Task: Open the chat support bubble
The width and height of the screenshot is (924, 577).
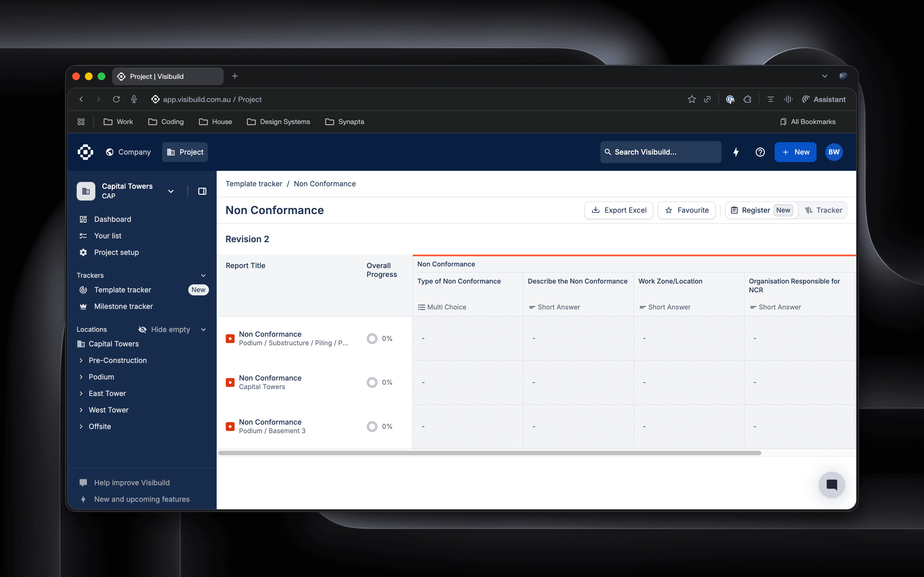Action: click(x=832, y=485)
